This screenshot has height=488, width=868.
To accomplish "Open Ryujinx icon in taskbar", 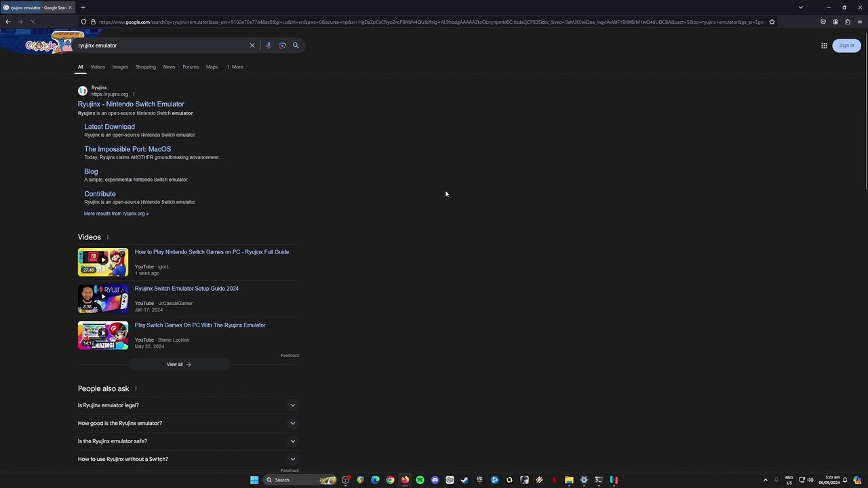I will tap(614, 480).
